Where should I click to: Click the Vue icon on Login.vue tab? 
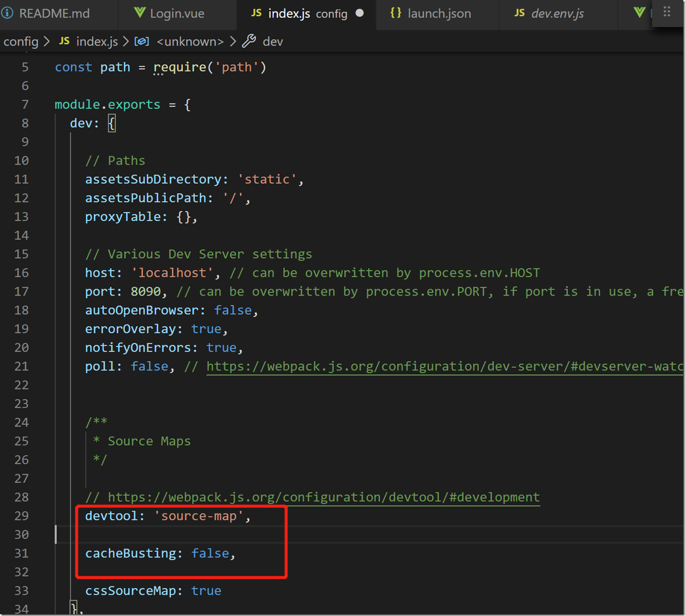(140, 12)
